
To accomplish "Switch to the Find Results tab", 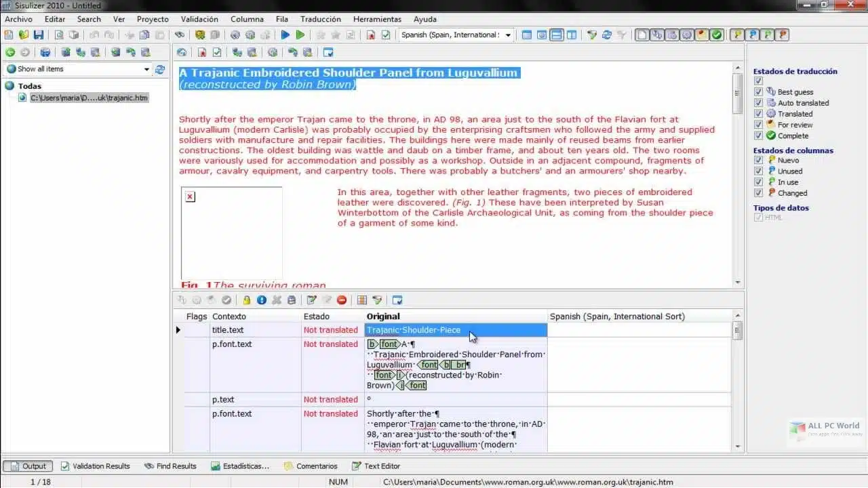I will (170, 466).
